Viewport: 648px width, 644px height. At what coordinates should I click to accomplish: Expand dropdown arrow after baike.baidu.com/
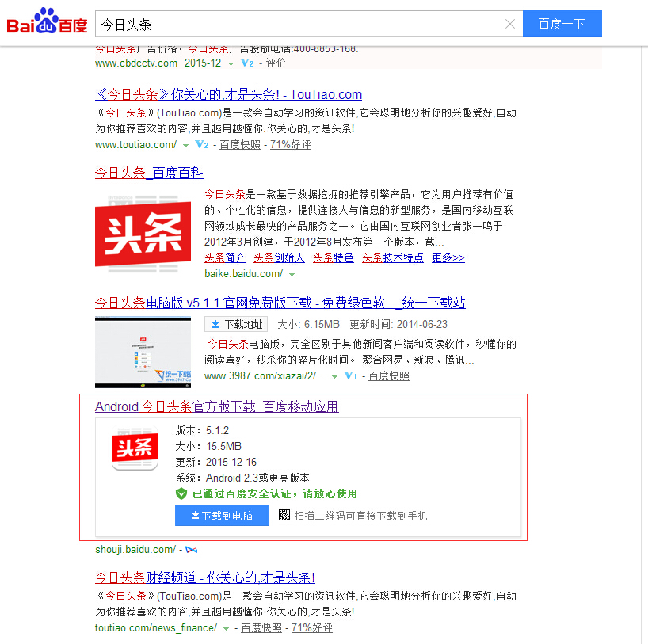[x=292, y=275]
